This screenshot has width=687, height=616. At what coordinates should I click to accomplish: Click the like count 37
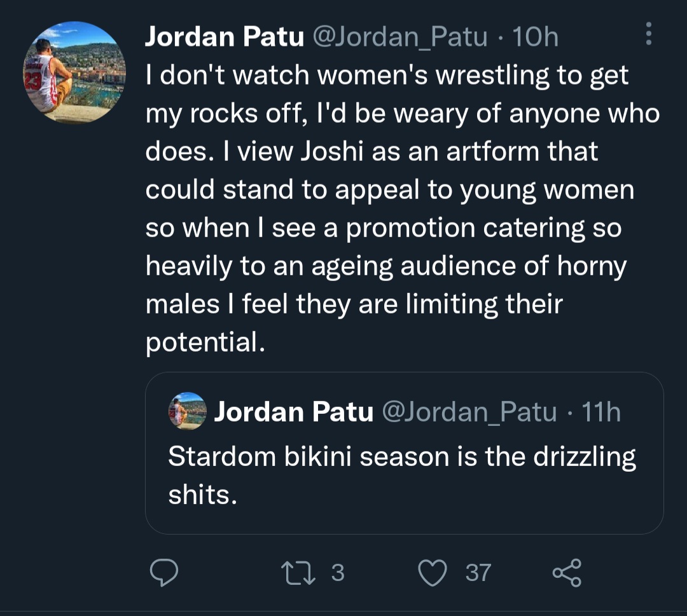pos(478,573)
